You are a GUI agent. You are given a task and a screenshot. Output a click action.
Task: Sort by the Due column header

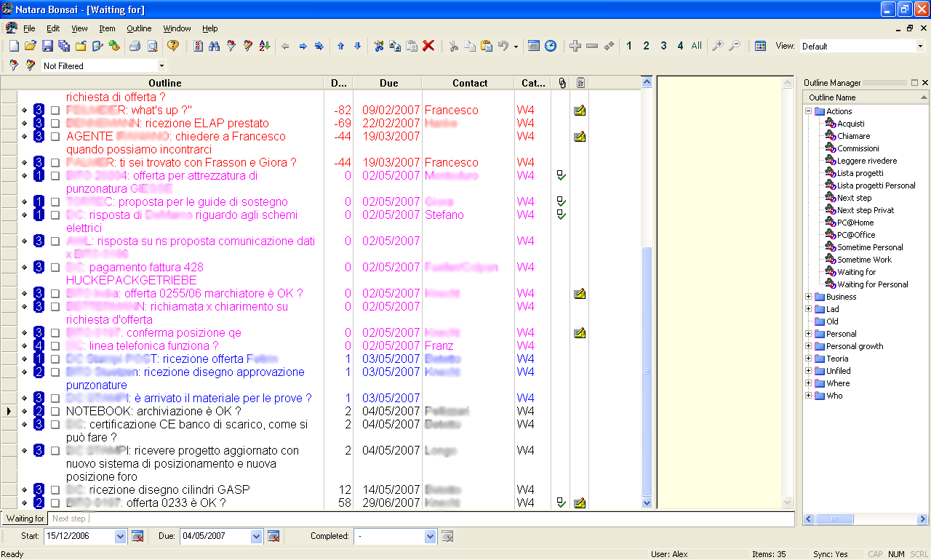[389, 83]
